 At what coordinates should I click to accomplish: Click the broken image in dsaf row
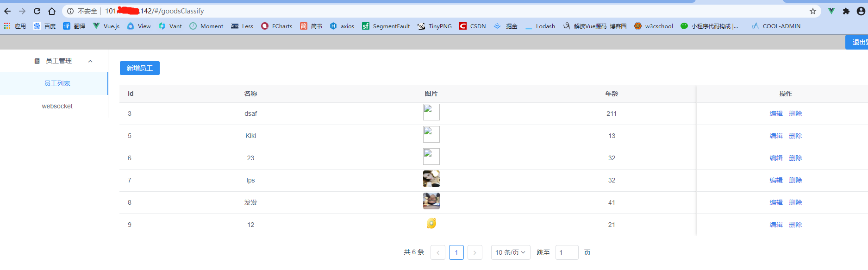[431, 112]
